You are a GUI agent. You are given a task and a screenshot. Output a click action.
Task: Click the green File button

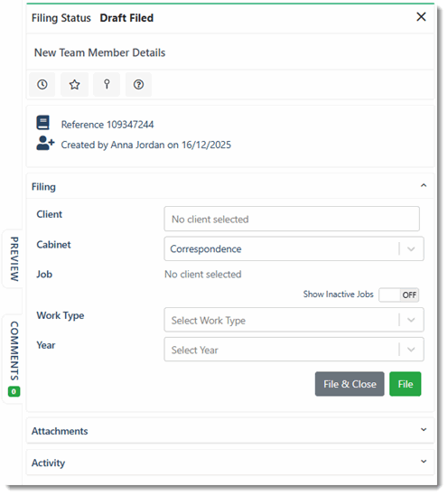[x=406, y=384]
